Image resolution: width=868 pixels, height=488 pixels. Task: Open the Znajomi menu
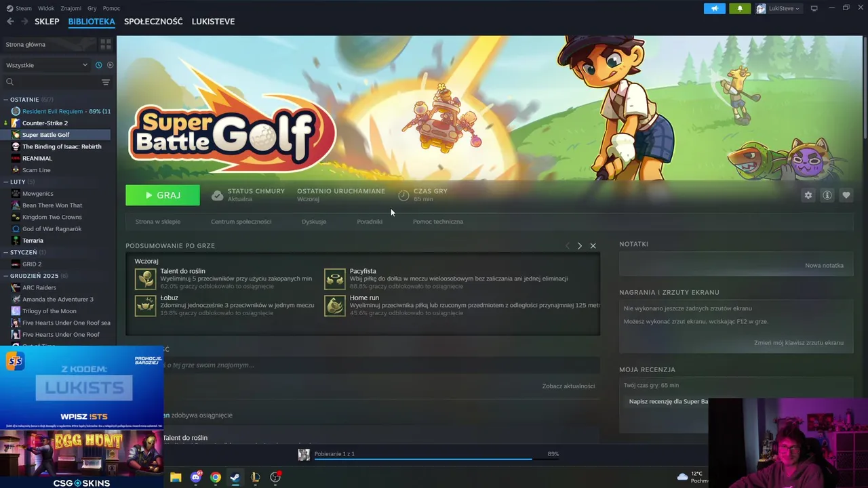[x=71, y=8]
